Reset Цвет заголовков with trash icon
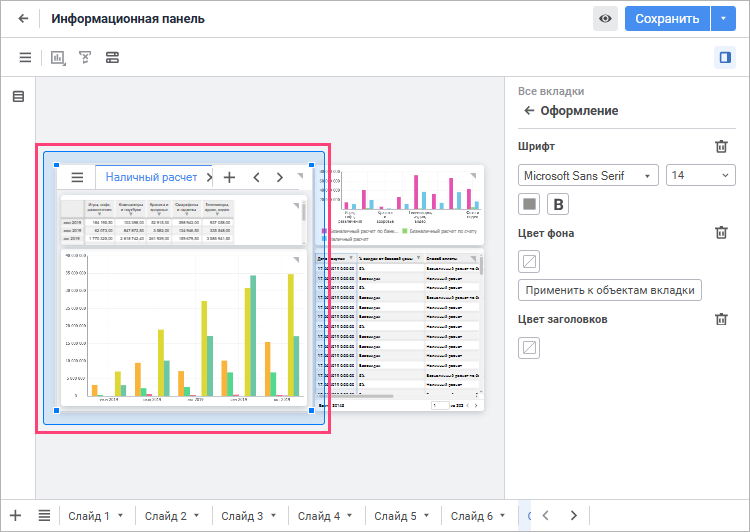Screen dimensions: 750x532 coord(721,319)
